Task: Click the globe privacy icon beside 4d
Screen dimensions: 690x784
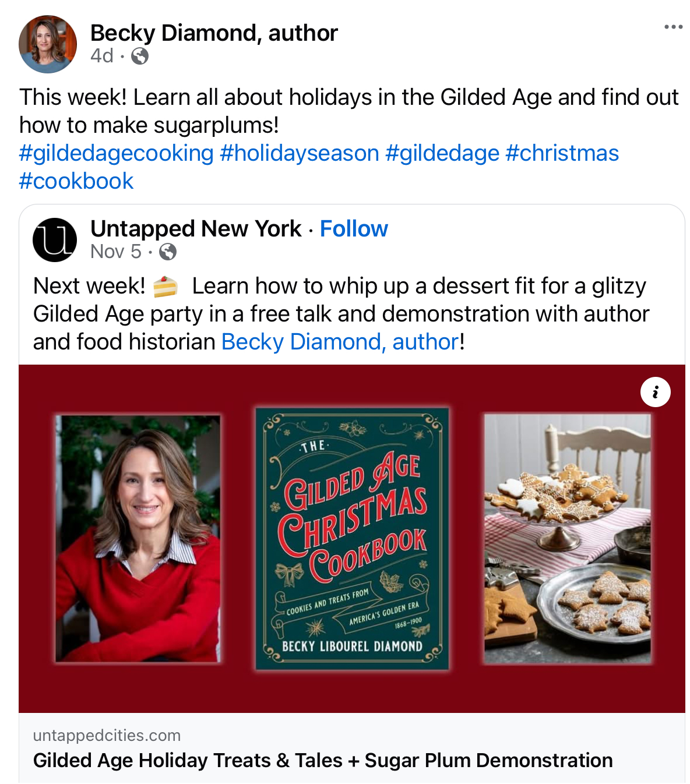Action: [x=140, y=56]
